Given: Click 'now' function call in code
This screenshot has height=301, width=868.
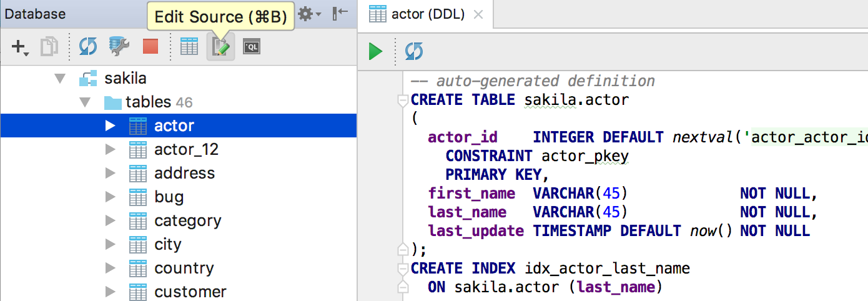Looking at the screenshot, I should tap(703, 231).
